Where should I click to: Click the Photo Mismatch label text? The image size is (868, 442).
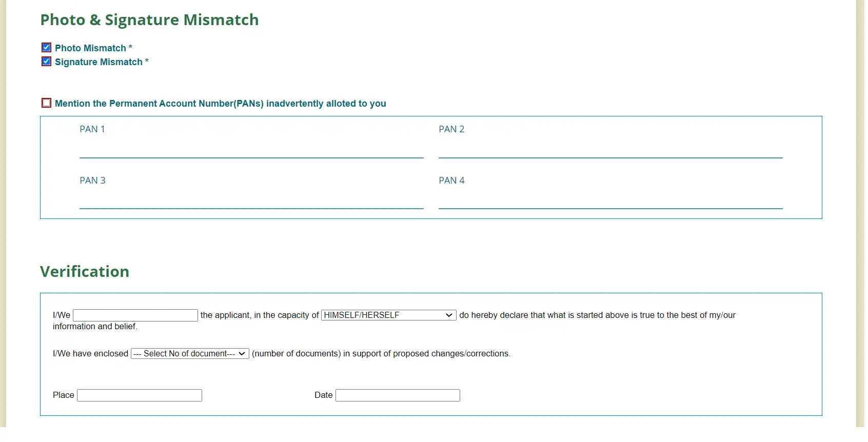point(90,48)
